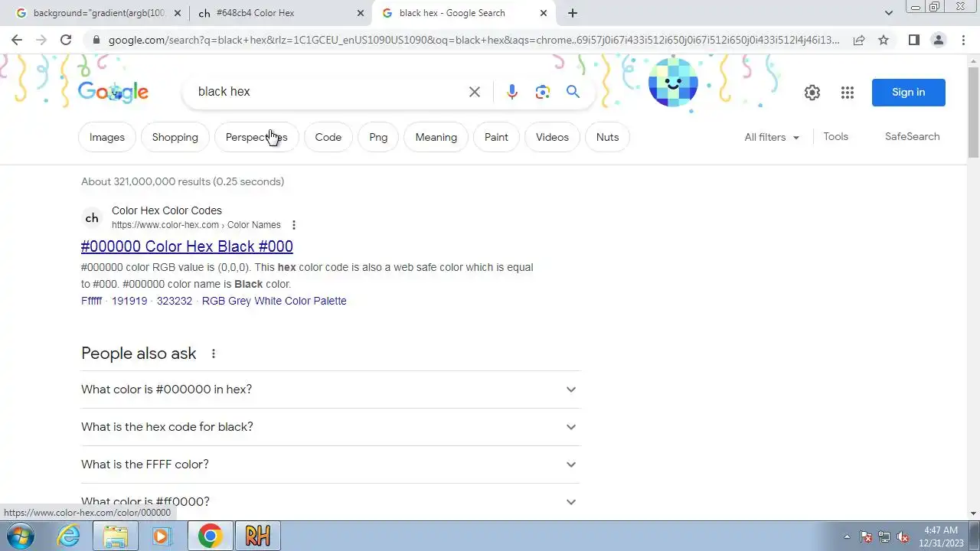Open RH application in taskbar

(x=258, y=536)
